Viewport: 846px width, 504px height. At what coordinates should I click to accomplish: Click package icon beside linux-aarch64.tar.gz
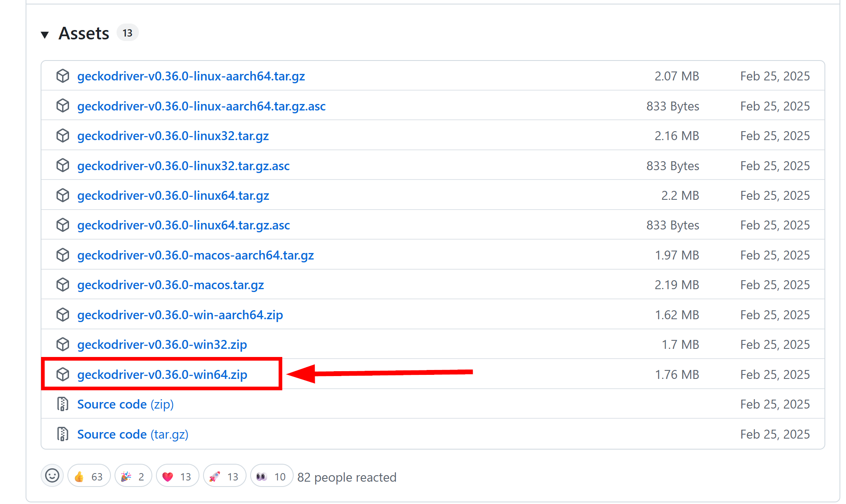point(63,76)
